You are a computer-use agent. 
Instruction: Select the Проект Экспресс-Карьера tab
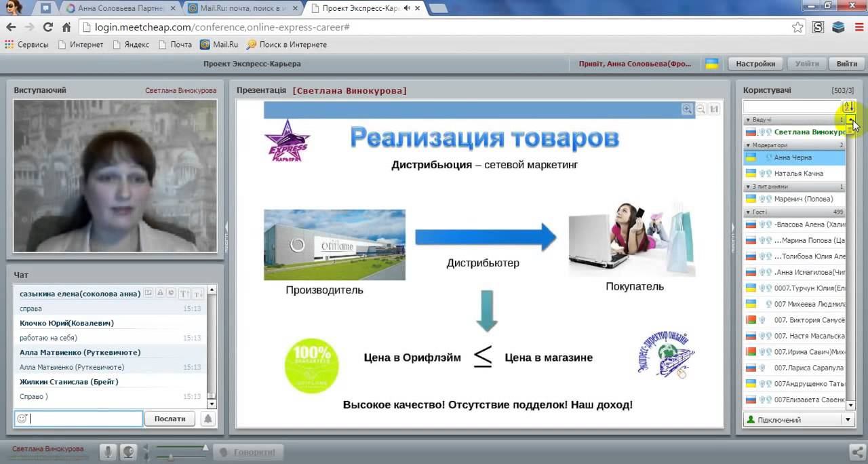click(x=365, y=8)
